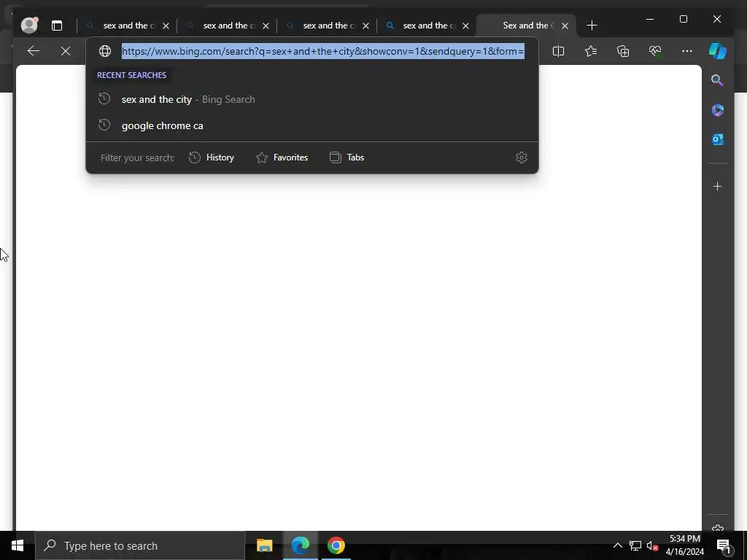Open the Edge profile avatar
The height and width of the screenshot is (560, 747).
tap(29, 26)
